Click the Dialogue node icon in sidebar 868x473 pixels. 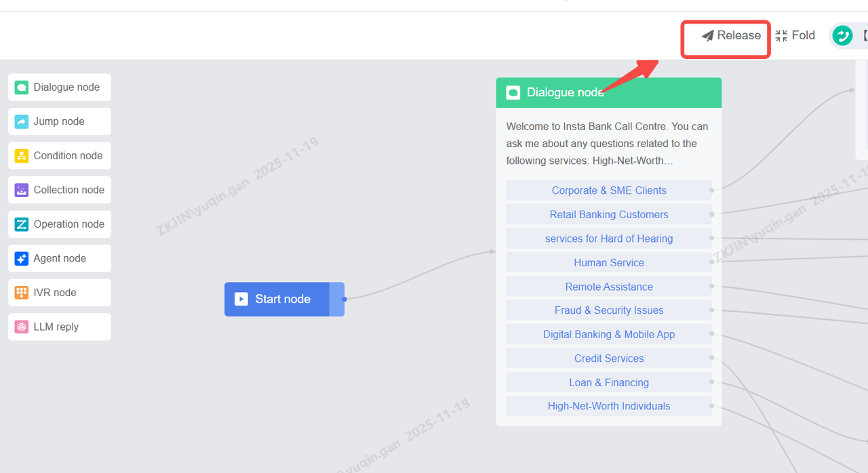pyautogui.click(x=22, y=87)
